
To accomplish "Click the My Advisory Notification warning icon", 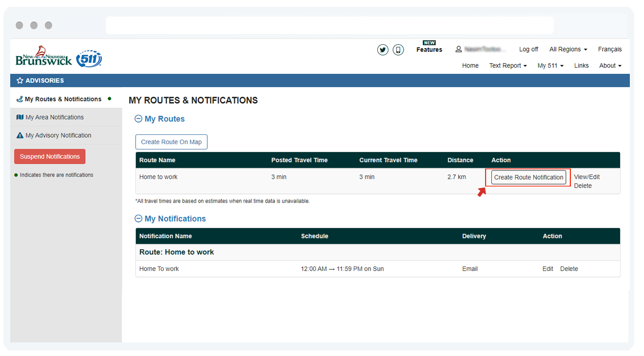I will (20, 135).
